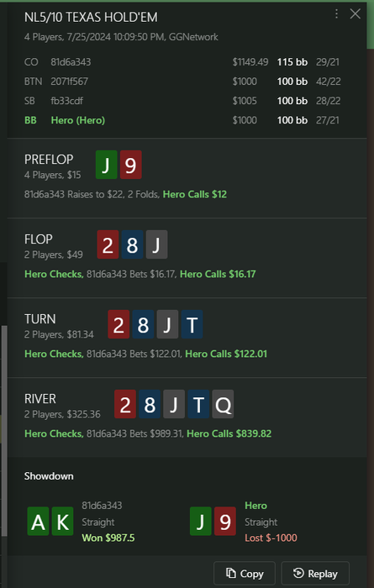Screen dimensions: 374x588
Task: Select BTN player 2071f567 row
Action: [x=182, y=81]
